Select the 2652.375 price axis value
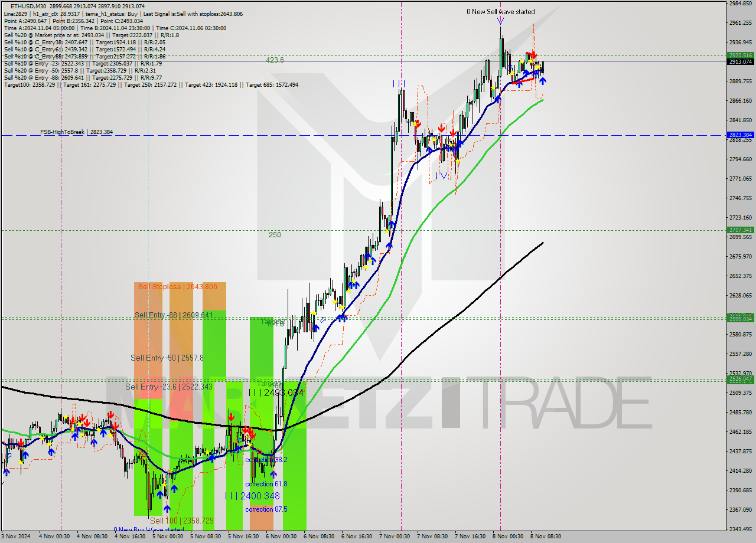The width and height of the screenshot is (756, 543). click(x=740, y=276)
